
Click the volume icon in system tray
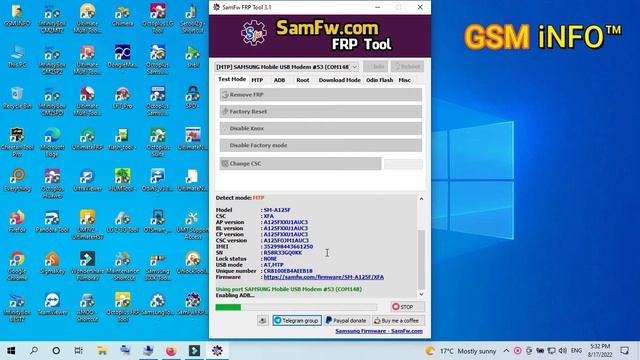coord(562,351)
